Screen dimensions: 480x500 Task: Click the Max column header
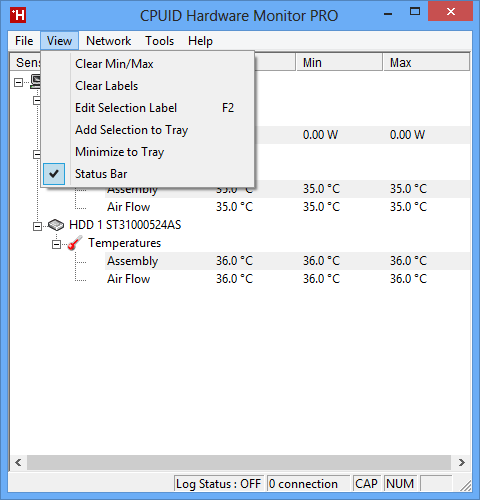point(426,63)
